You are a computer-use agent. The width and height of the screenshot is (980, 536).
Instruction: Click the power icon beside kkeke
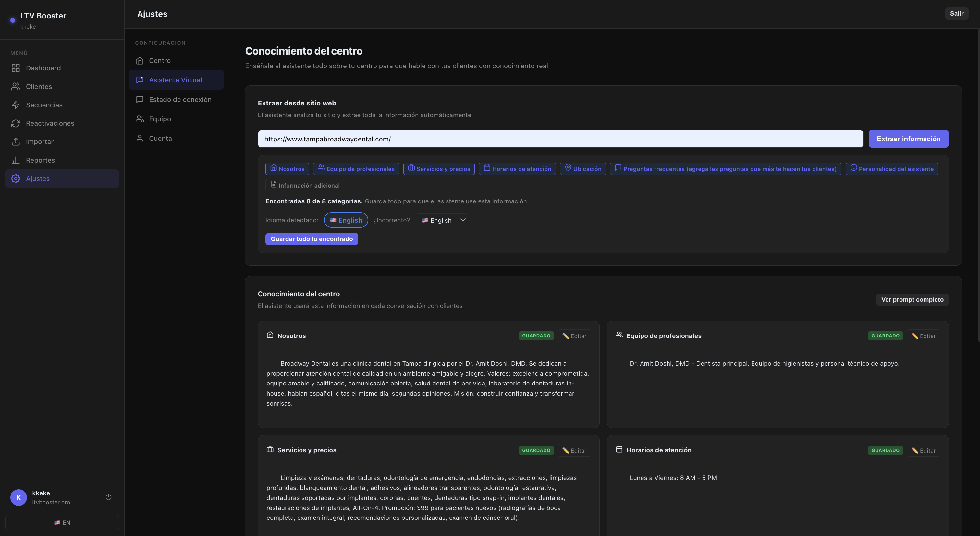coord(108,497)
